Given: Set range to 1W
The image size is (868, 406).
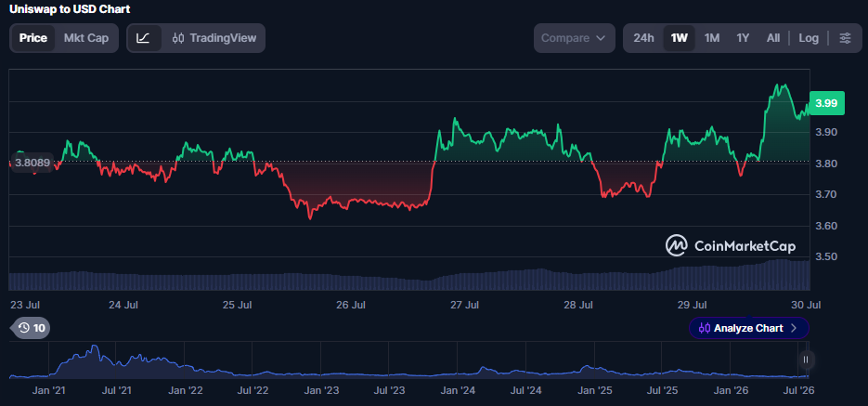Looking at the screenshot, I should [x=680, y=38].
